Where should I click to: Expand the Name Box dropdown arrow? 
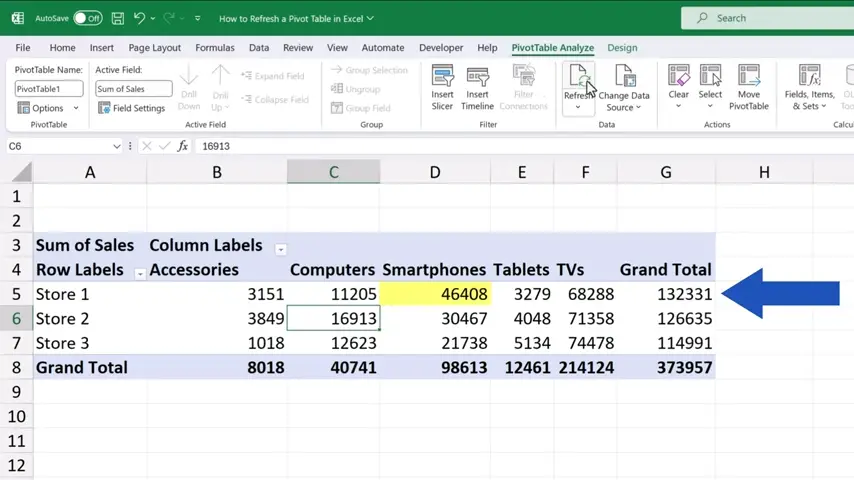117,146
